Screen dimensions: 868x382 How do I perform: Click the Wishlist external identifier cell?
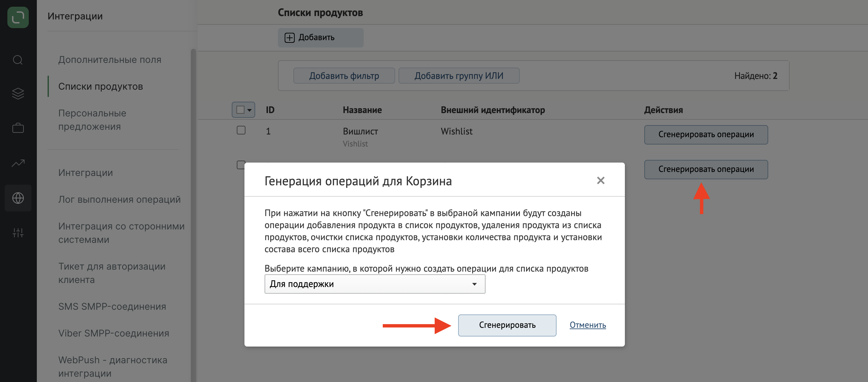(x=456, y=131)
